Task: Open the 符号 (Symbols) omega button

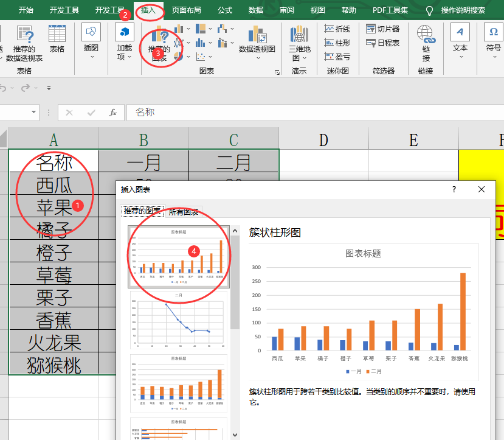Action: click(494, 41)
